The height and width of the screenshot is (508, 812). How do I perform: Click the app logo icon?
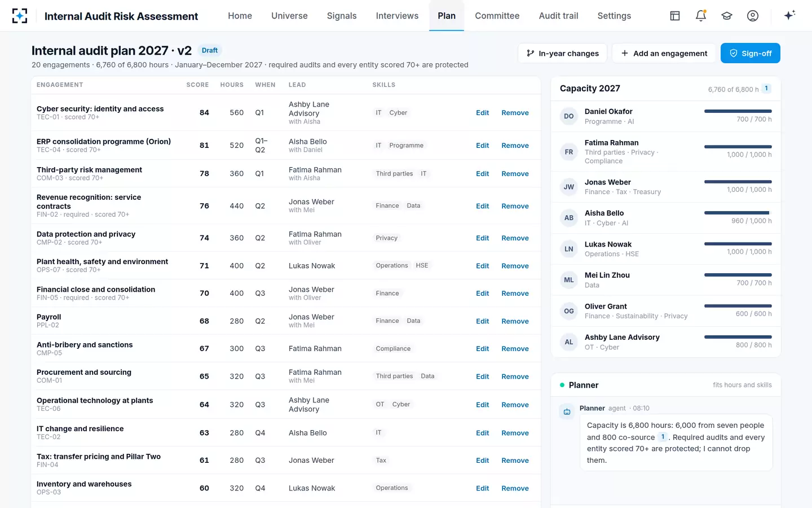pos(20,16)
